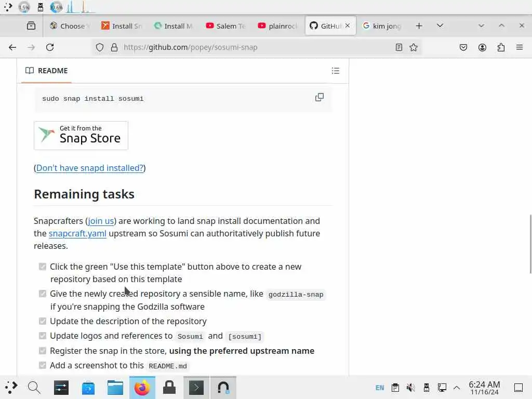The width and height of the screenshot is (532, 399).
Task: Expand the list all tabs dropdown
Action: [440, 26]
